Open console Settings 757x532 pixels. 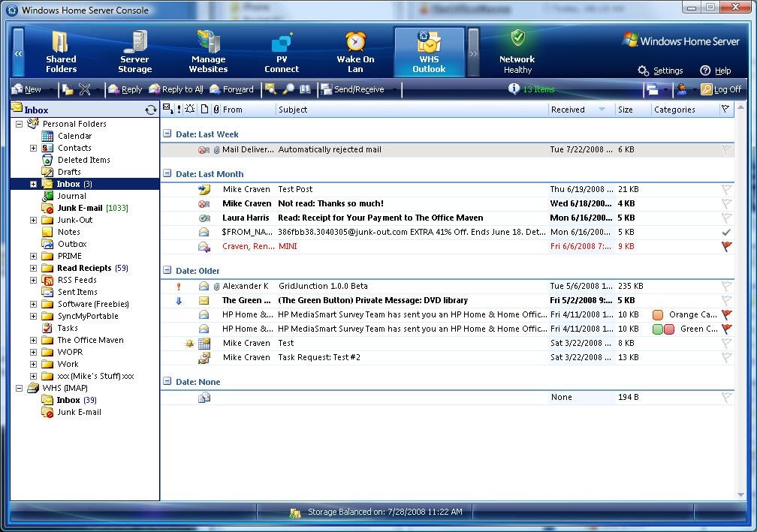(x=660, y=71)
